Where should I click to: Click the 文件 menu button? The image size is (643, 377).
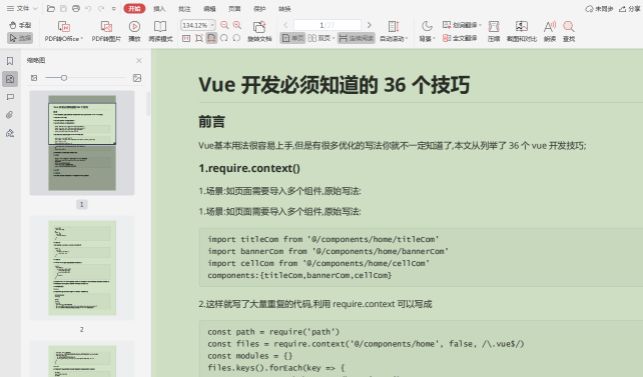(18, 8)
